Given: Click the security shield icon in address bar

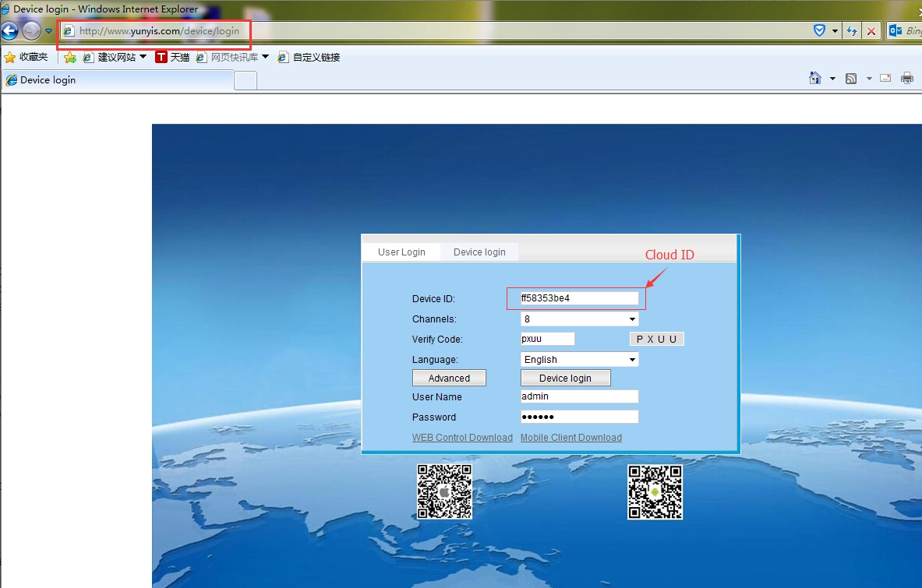Looking at the screenshot, I should click(819, 30).
